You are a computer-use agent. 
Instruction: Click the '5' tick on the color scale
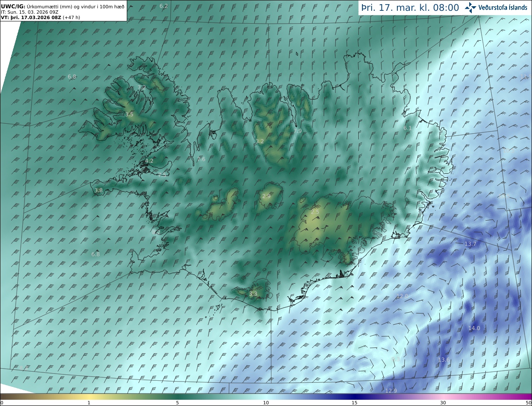(x=177, y=403)
